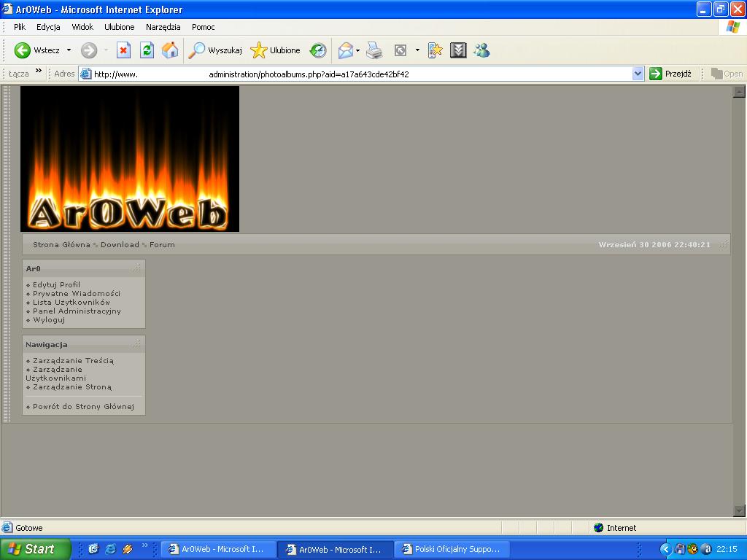This screenshot has height=560, width=747.
Task: Click the Open button at toolbar end
Action: tap(727, 74)
